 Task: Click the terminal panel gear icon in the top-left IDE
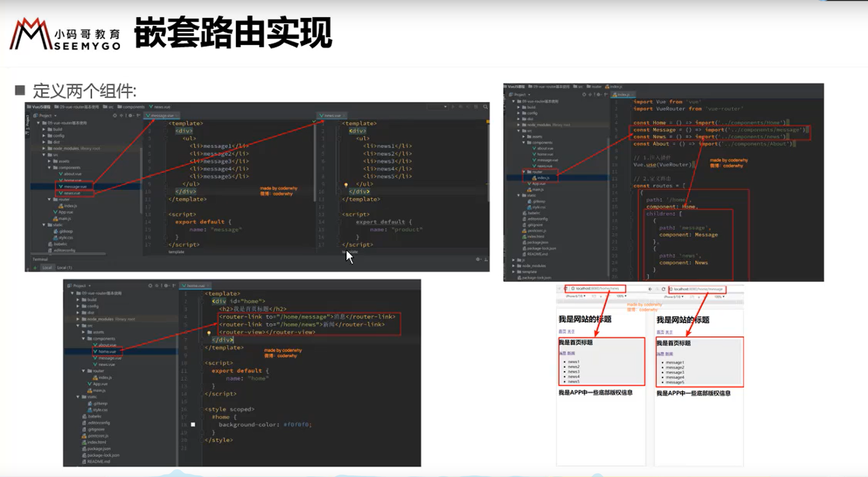[x=478, y=259]
